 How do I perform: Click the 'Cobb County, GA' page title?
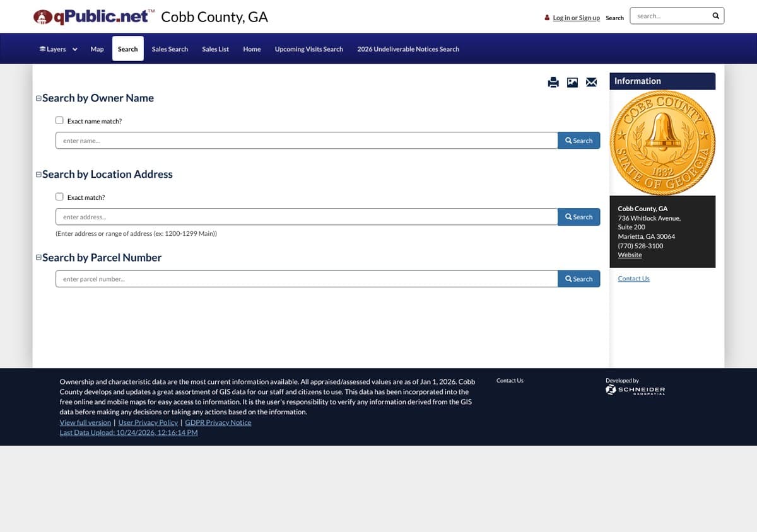pos(214,17)
